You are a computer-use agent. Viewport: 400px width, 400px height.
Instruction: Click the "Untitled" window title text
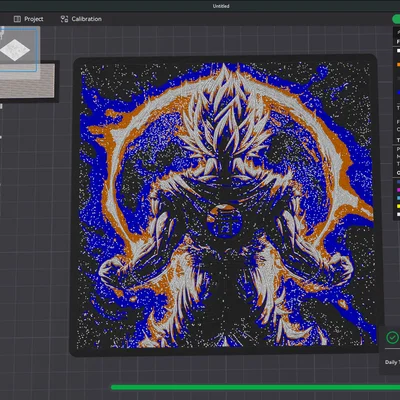[x=221, y=6]
